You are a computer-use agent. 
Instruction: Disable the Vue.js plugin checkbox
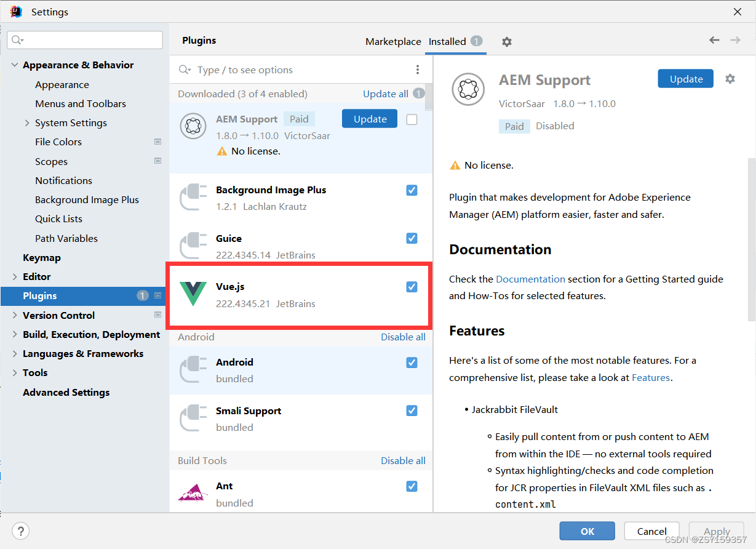(x=412, y=286)
